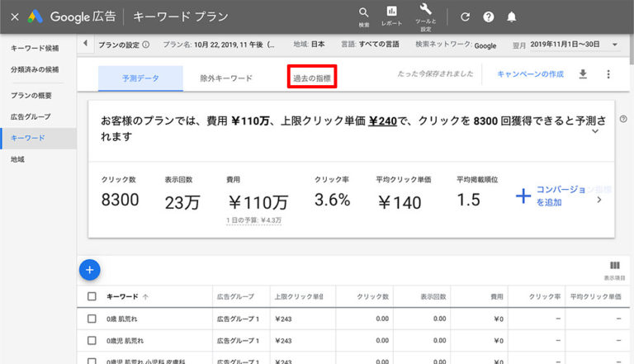Screen dimensions: 634x364
Task: Click 言語: すべての言語 setting
Action: (x=370, y=44)
